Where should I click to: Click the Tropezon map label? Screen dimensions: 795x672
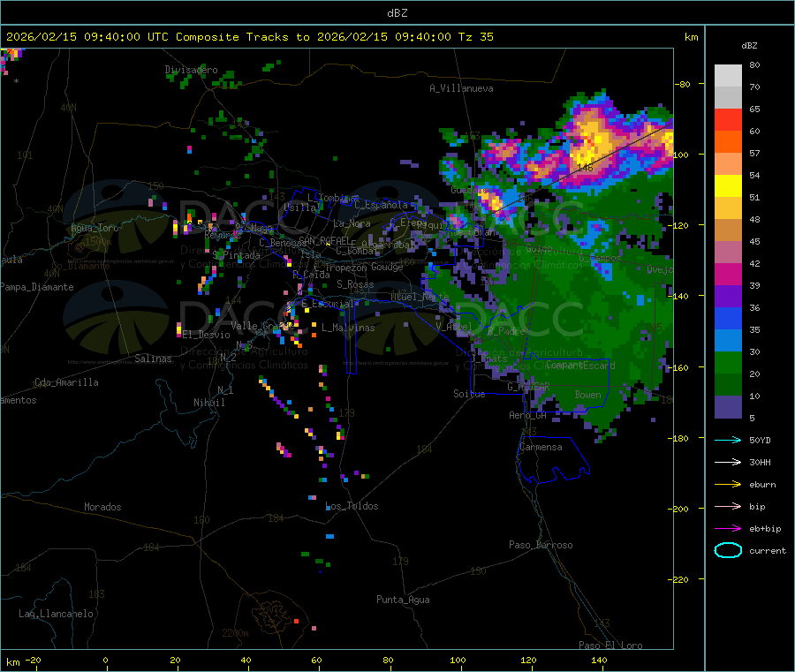(x=345, y=268)
